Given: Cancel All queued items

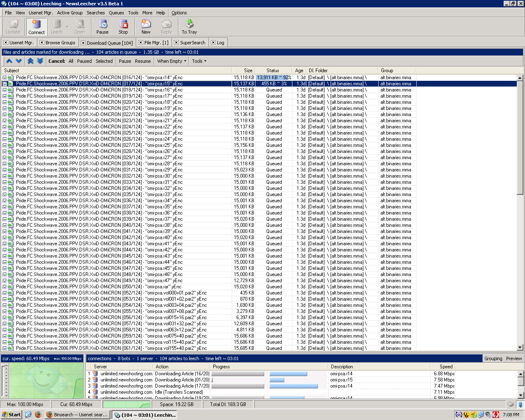Looking at the screenshot, I should [71, 61].
